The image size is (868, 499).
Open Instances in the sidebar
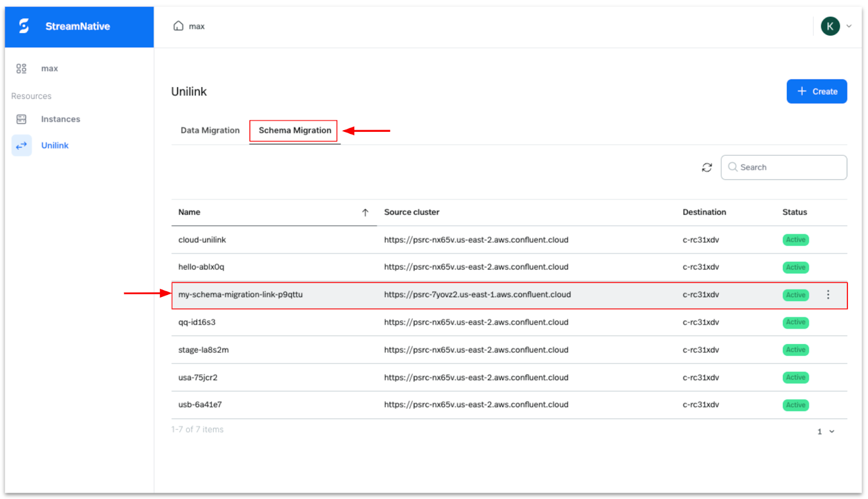coord(60,119)
